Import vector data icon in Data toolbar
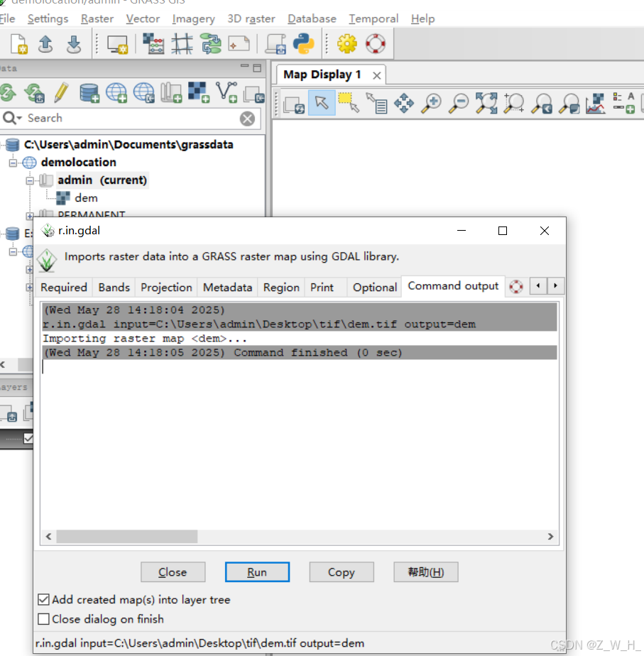 pyautogui.click(x=227, y=92)
